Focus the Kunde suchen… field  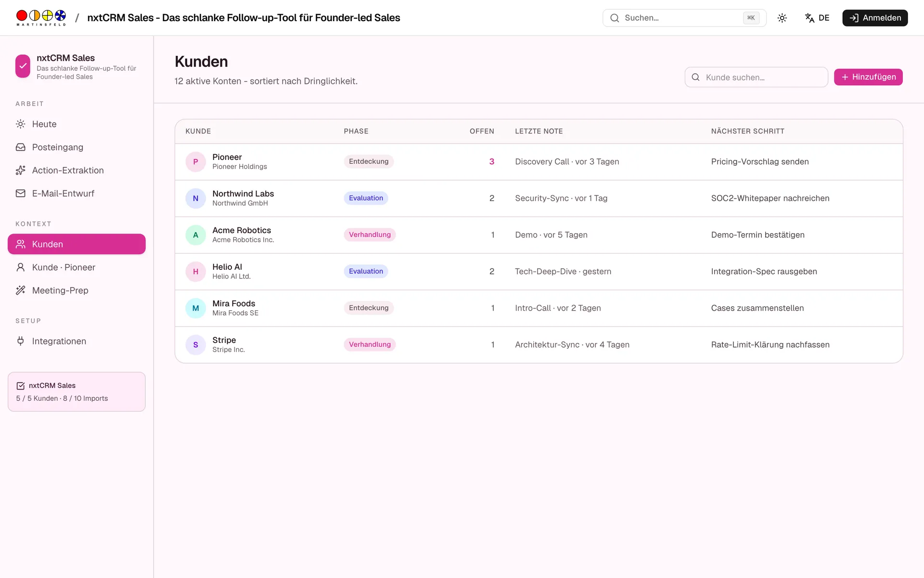(x=756, y=77)
